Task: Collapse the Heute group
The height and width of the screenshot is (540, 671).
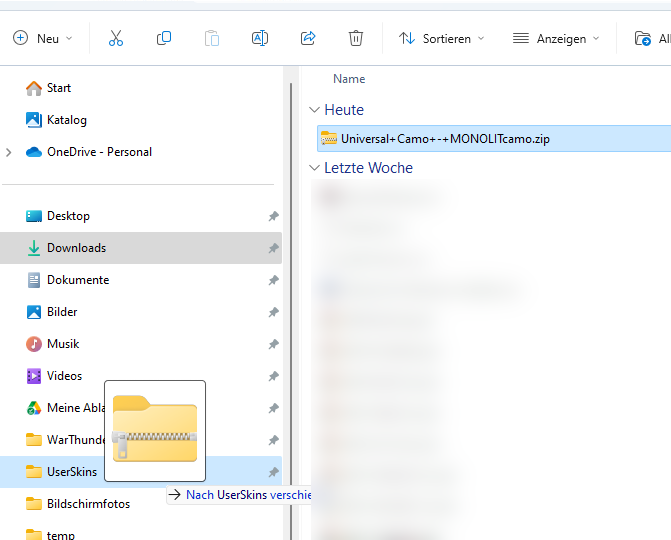Action: click(x=315, y=110)
